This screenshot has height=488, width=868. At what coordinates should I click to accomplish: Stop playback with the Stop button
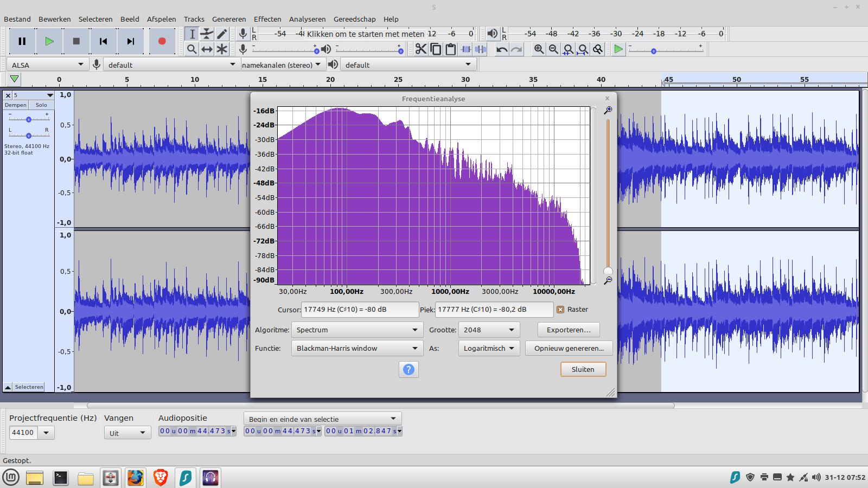pos(76,41)
